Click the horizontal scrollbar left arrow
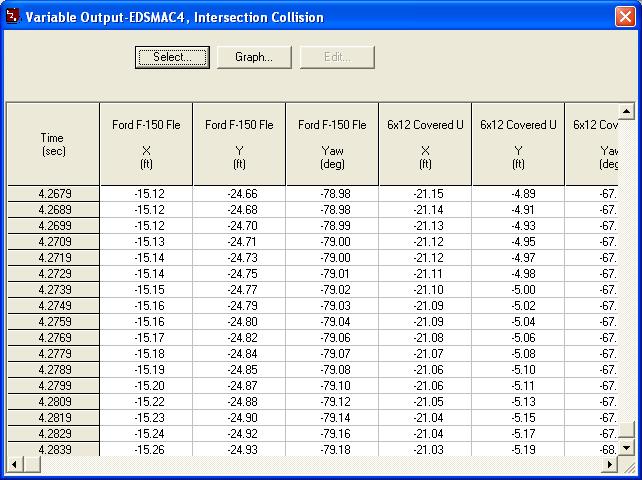642x480 pixels. (x=15, y=464)
